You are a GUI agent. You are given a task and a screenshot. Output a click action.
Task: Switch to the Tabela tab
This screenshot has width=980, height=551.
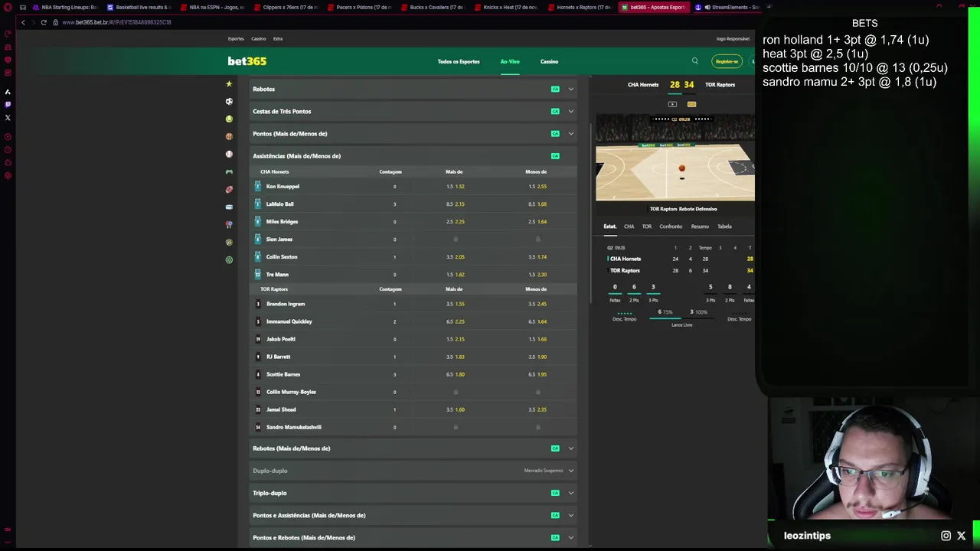click(724, 227)
